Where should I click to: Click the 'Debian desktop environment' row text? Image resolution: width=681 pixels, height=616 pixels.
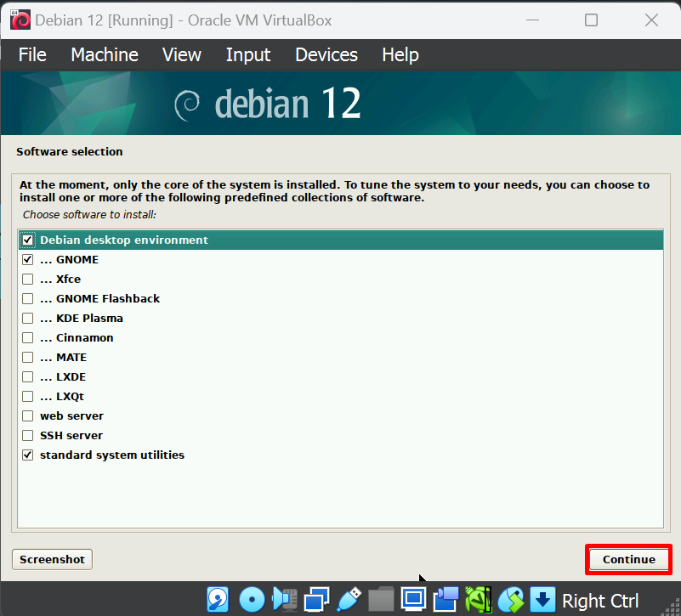[124, 240]
